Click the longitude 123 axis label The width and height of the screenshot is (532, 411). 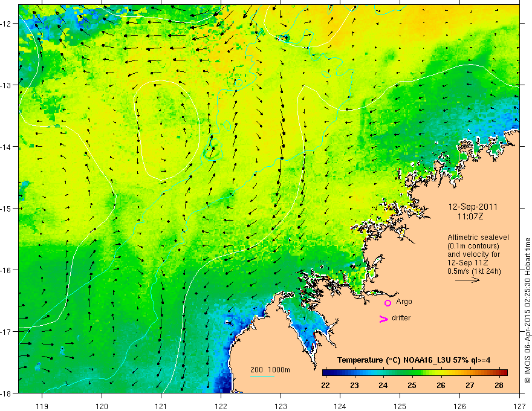(x=281, y=406)
